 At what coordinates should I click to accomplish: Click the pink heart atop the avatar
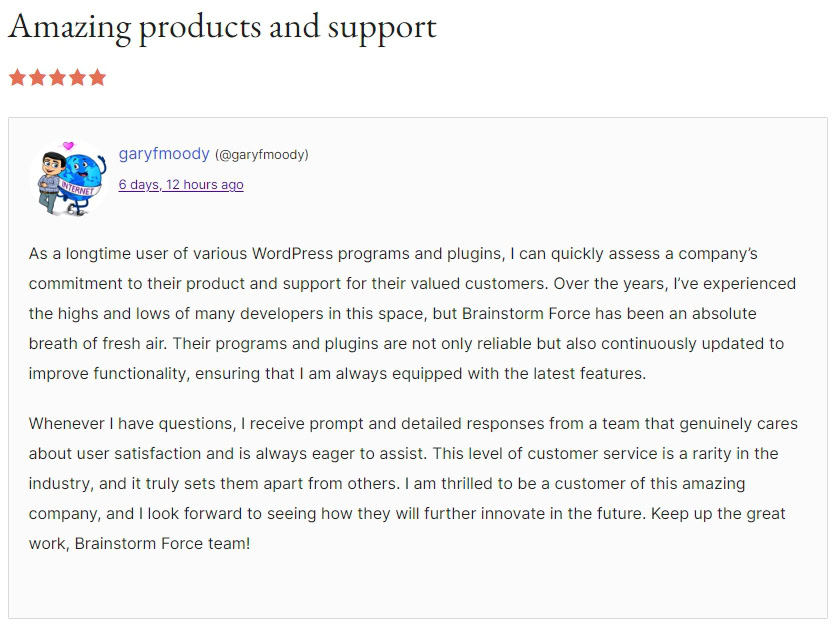pyautogui.click(x=68, y=146)
